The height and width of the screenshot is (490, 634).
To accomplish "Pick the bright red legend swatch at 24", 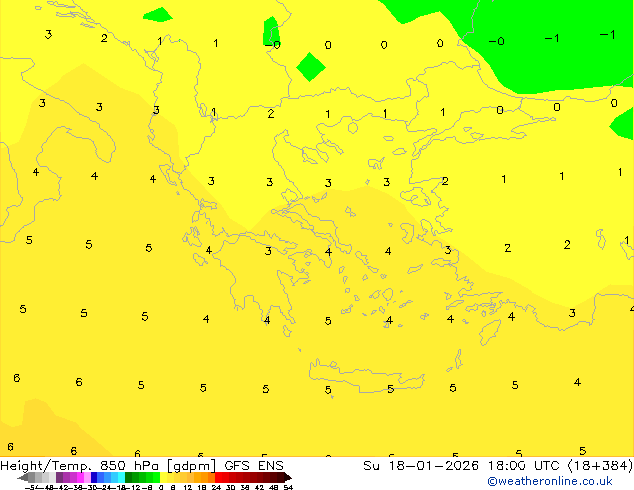I will [218, 477].
